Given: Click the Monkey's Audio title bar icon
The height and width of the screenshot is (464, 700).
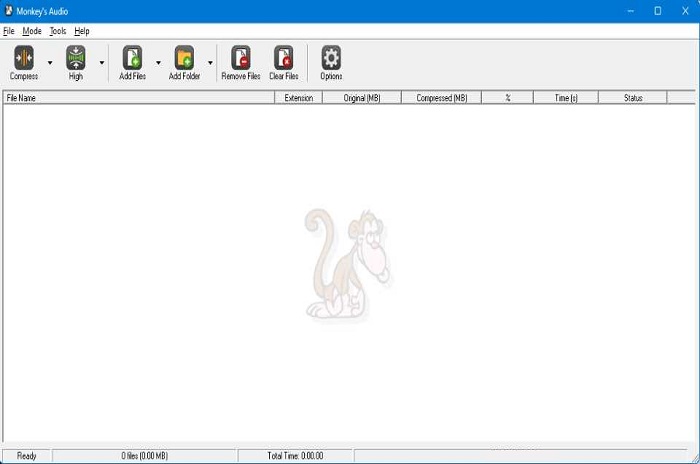Looking at the screenshot, I should [9, 10].
